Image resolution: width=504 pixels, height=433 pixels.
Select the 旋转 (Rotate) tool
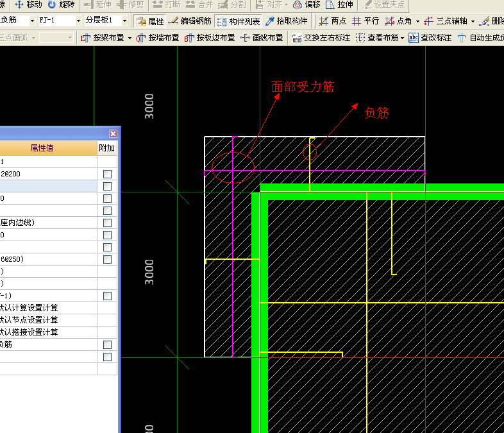coord(61,4)
